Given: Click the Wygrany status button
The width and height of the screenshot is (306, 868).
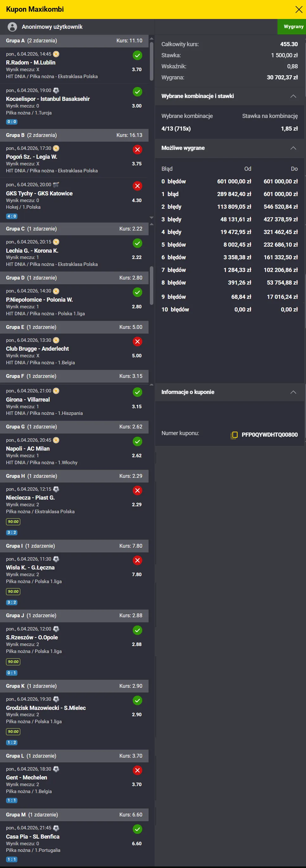Looking at the screenshot, I should click(x=293, y=27).
